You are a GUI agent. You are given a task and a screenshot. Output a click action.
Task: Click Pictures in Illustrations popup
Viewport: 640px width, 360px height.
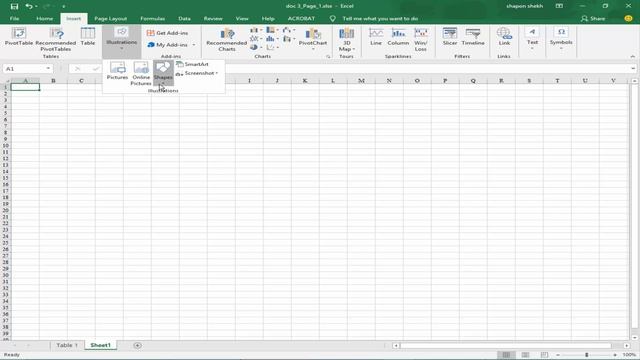pyautogui.click(x=117, y=71)
